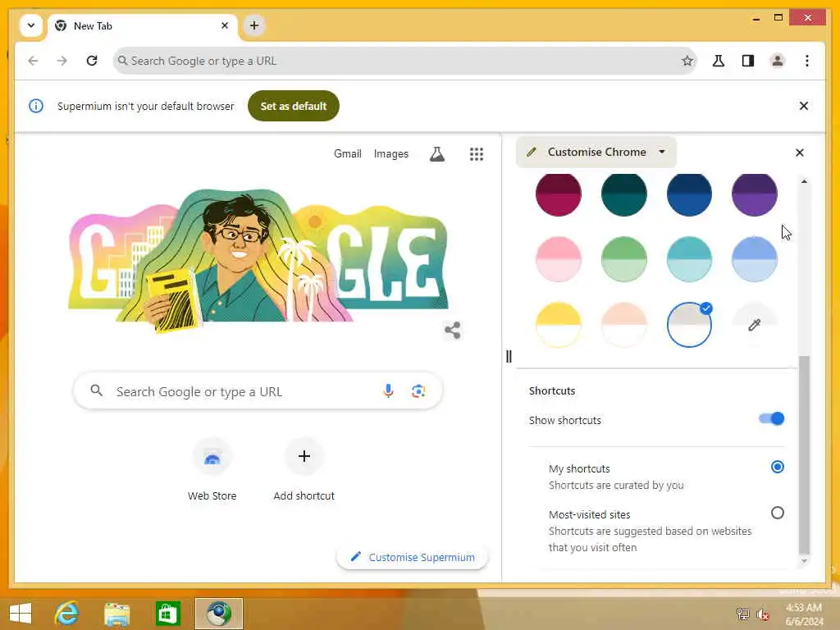This screenshot has width=840, height=630.
Task: Apply the yellow colour theme
Action: point(558,325)
